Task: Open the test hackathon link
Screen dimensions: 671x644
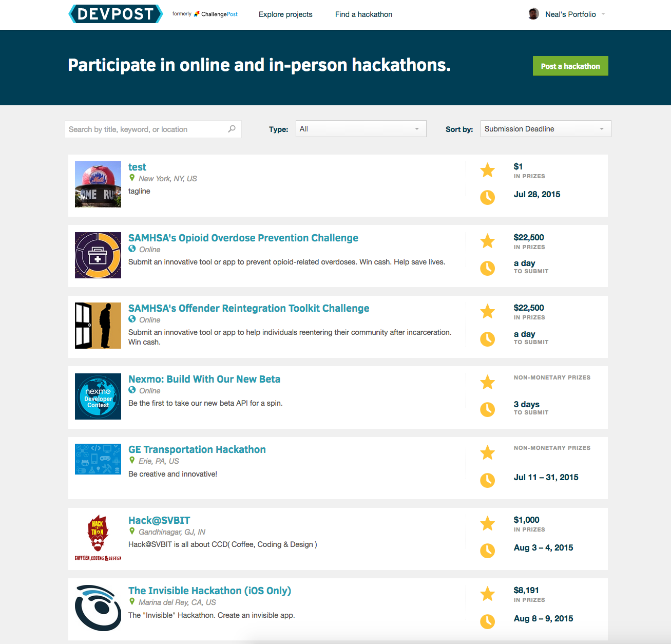Action: (x=137, y=167)
